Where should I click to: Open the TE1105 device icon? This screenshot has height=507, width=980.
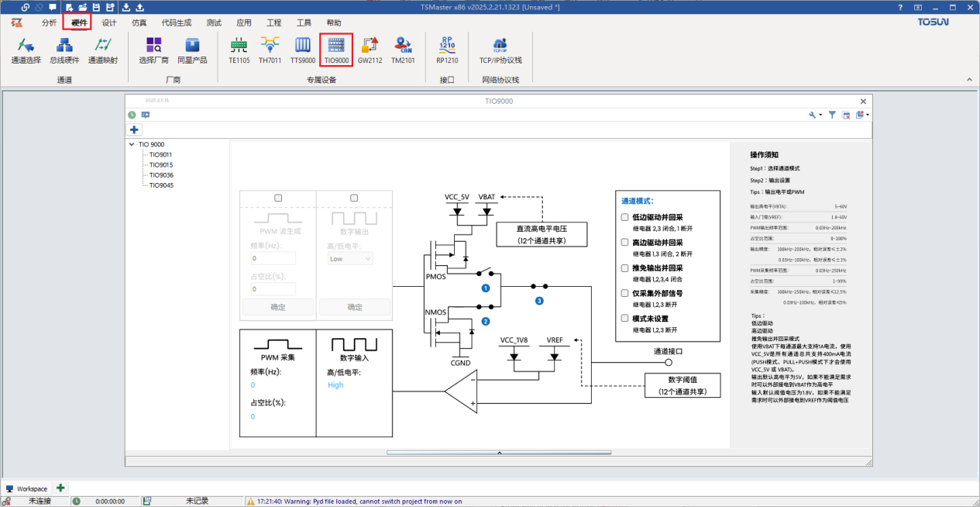(239, 50)
